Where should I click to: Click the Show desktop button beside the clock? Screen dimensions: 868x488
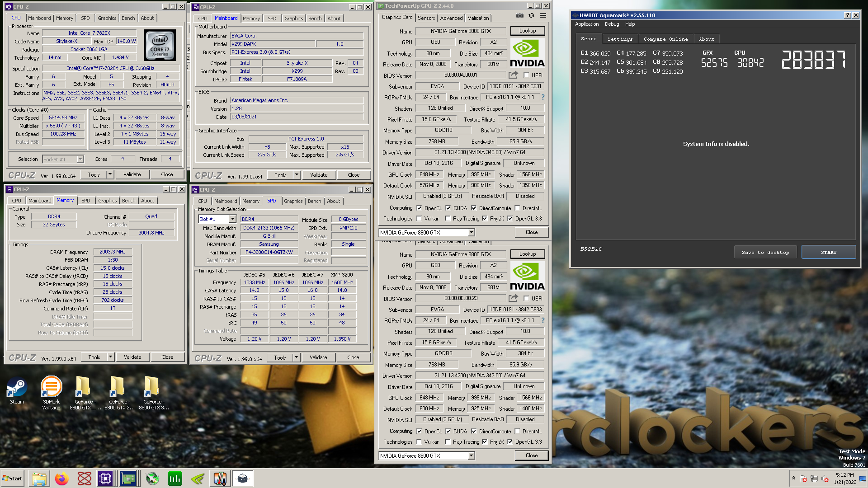[863, 479]
